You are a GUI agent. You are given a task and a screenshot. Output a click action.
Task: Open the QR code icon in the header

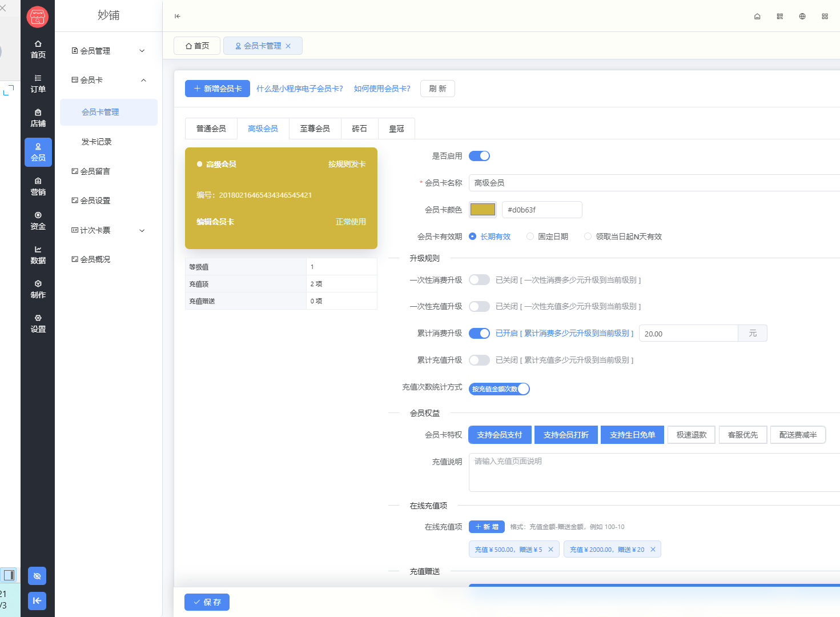point(780,17)
